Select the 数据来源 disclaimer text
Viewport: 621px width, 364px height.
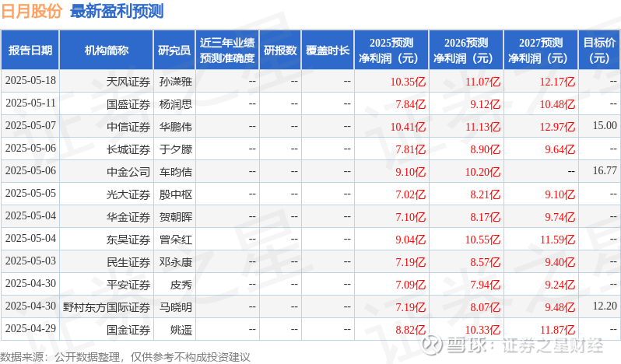tap(125, 357)
